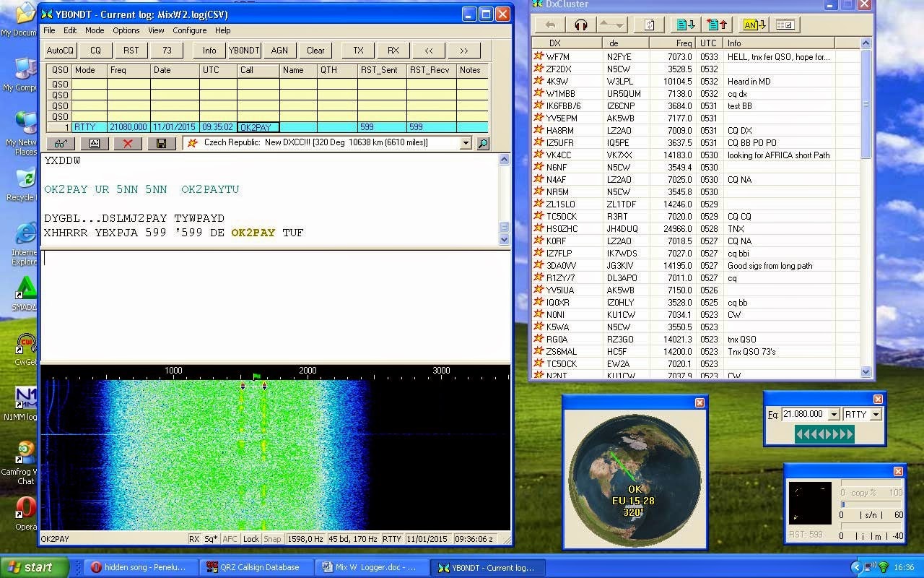Open the Options menu
This screenshot has width=924, height=578.
126,30
